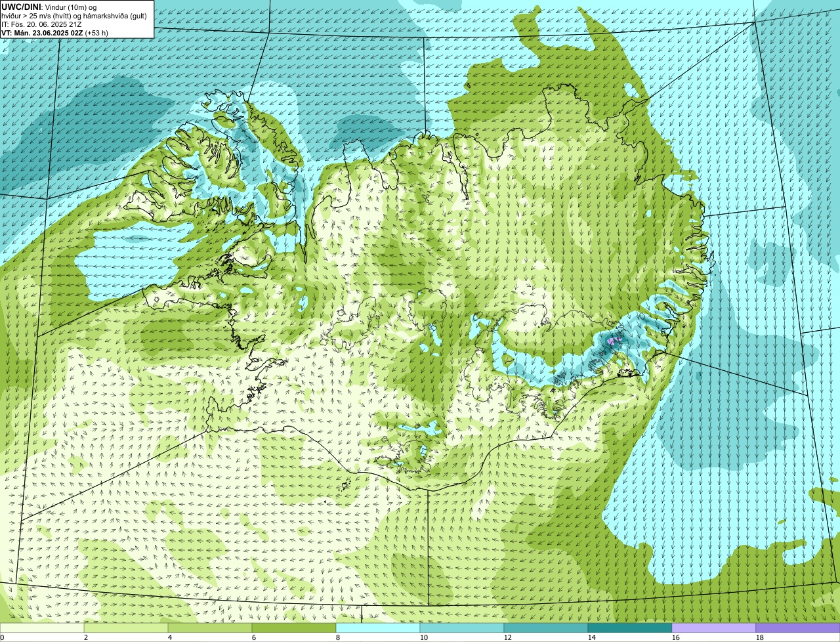Select the 10–12 m/s turquoise legend swatch

pos(462,628)
